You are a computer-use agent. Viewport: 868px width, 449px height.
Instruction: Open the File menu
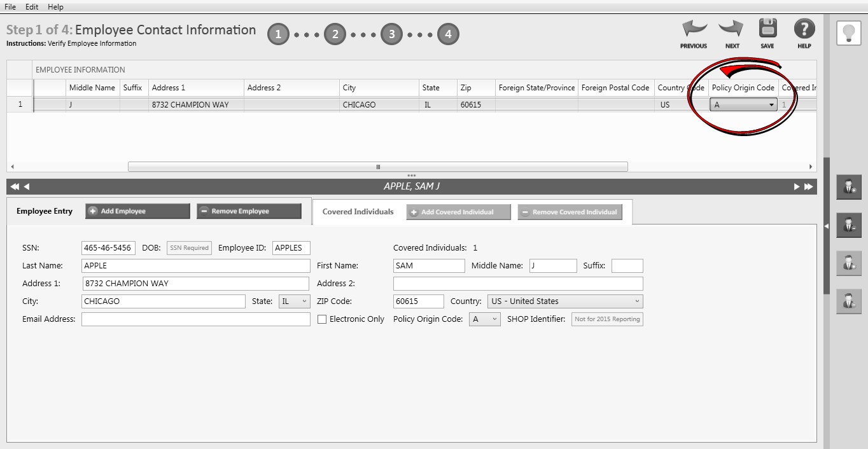pyautogui.click(x=10, y=7)
